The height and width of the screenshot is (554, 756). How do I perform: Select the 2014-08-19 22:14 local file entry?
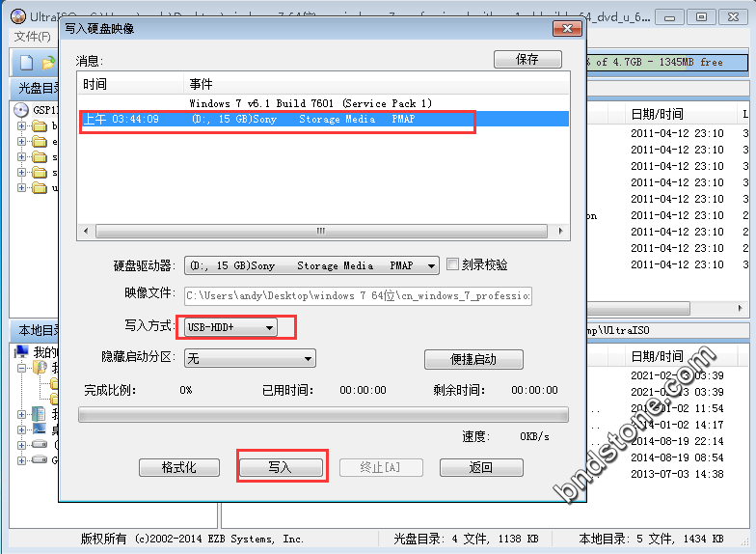point(677,441)
